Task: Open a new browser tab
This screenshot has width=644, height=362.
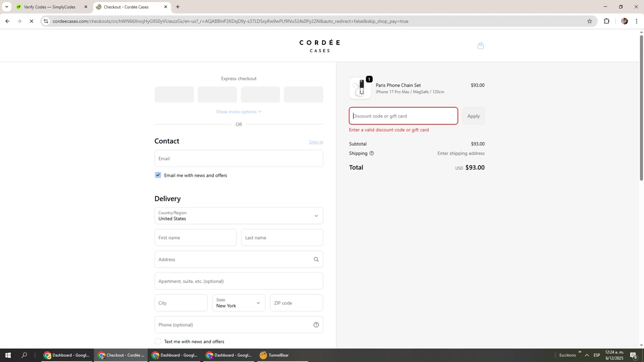Action: tap(178, 7)
